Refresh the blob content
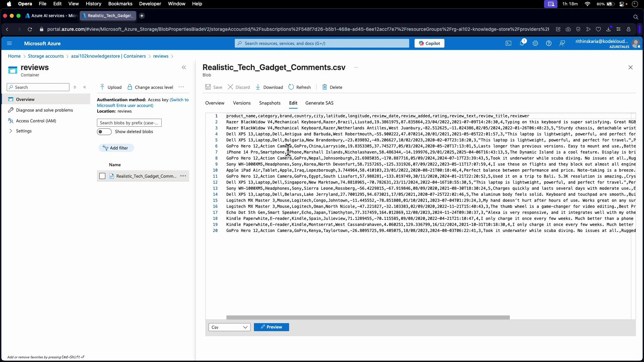644x362 pixels. pos(299,87)
